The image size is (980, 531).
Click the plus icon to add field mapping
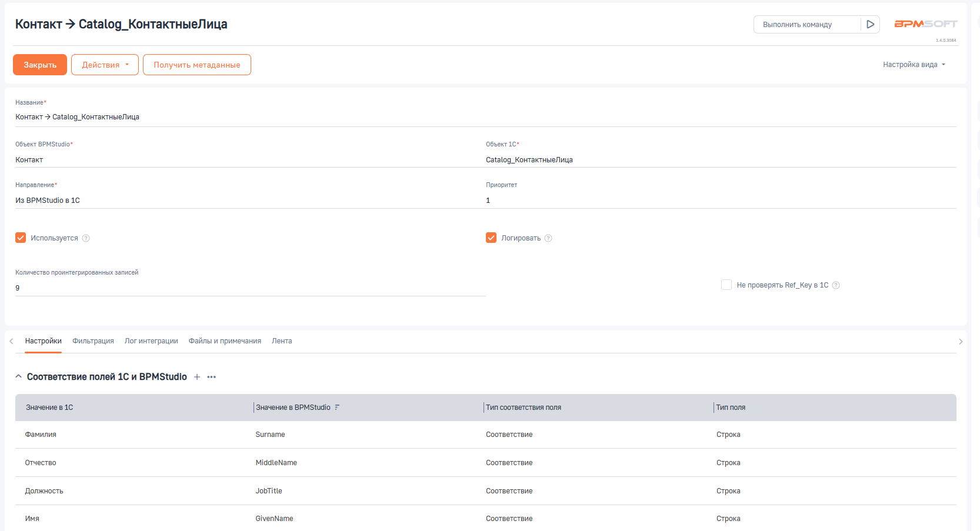click(x=197, y=377)
